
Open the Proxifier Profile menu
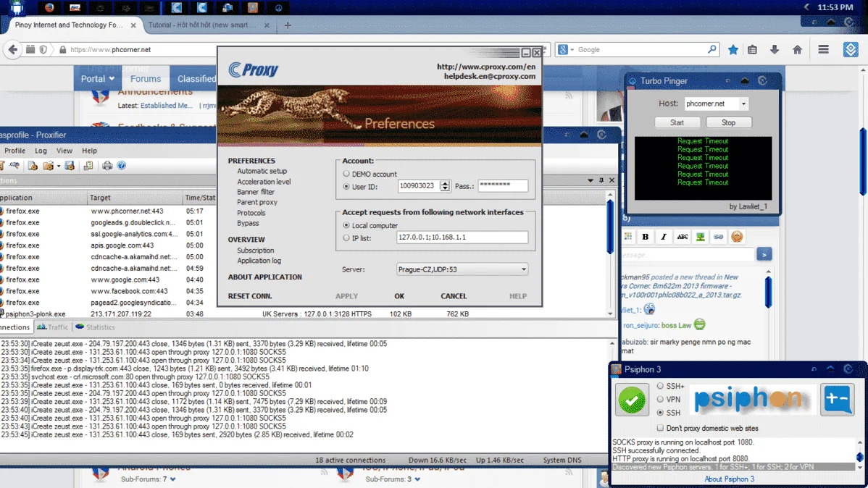pyautogui.click(x=15, y=151)
